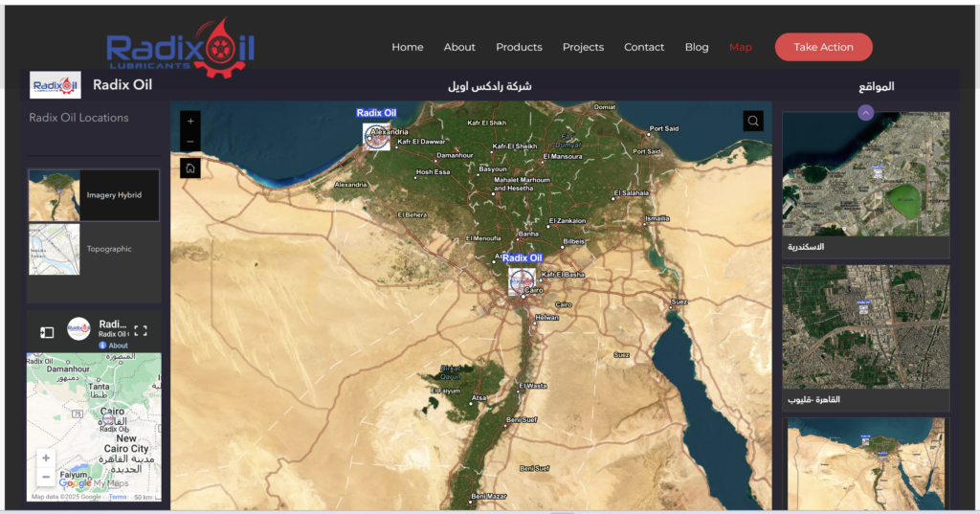Click the شركة رادكس اويل title

[x=489, y=86]
